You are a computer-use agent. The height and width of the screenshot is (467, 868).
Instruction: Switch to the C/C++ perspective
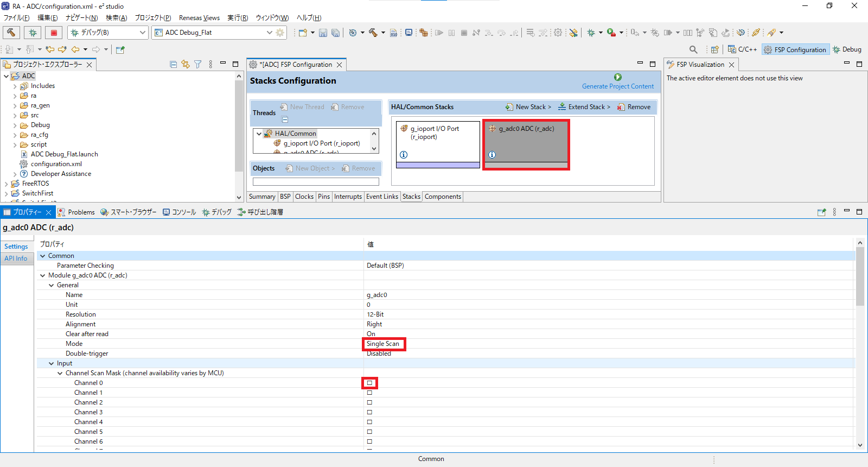tap(742, 49)
